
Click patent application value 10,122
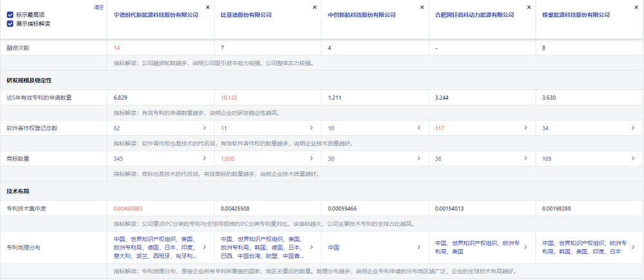point(229,98)
